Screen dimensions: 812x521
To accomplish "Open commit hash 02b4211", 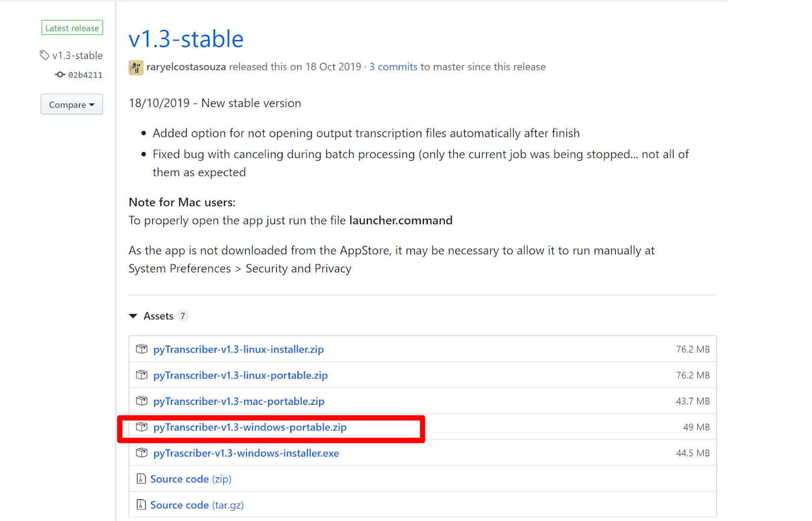I will point(85,75).
